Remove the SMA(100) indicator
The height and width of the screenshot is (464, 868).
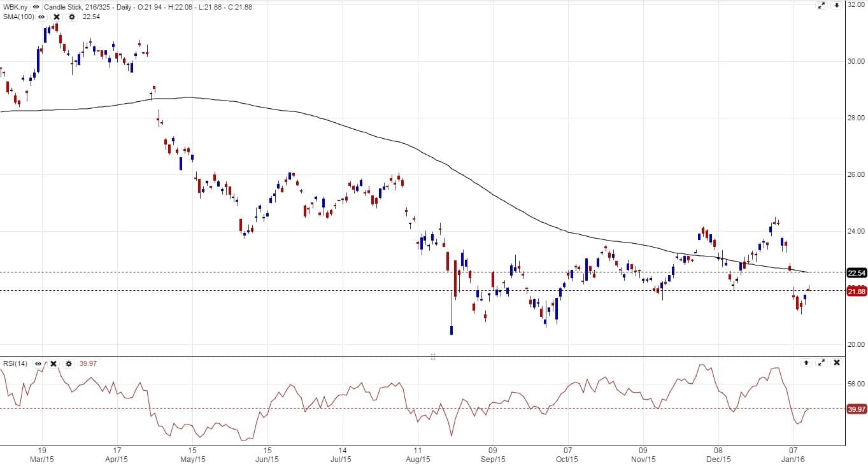[56, 17]
